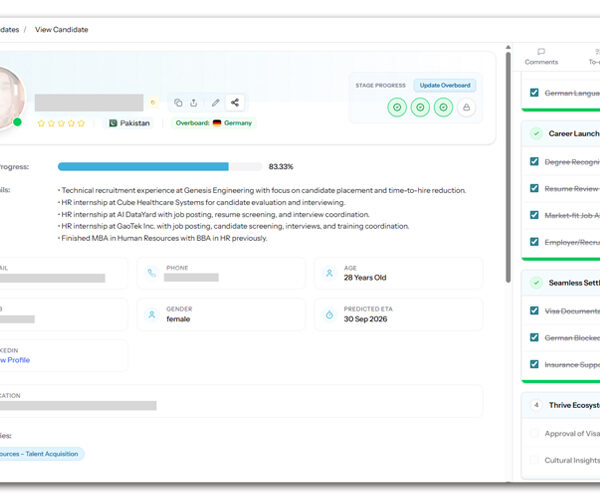Uncheck the Market-fit Job checkbox

(x=534, y=215)
